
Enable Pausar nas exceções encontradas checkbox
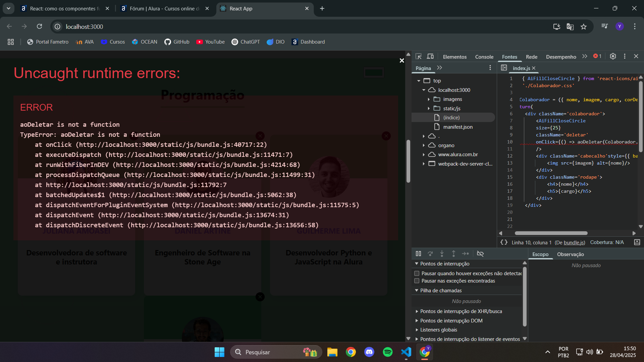(417, 281)
